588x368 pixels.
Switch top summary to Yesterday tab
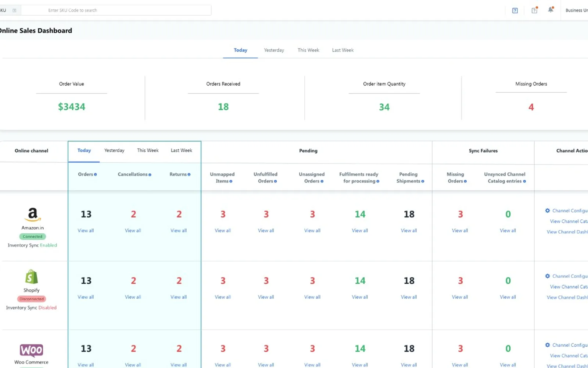tap(274, 50)
